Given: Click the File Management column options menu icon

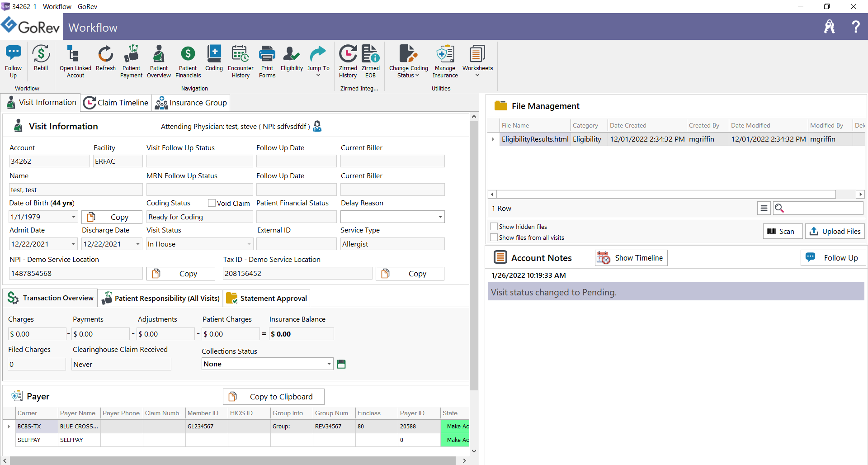Looking at the screenshot, I should (x=764, y=208).
